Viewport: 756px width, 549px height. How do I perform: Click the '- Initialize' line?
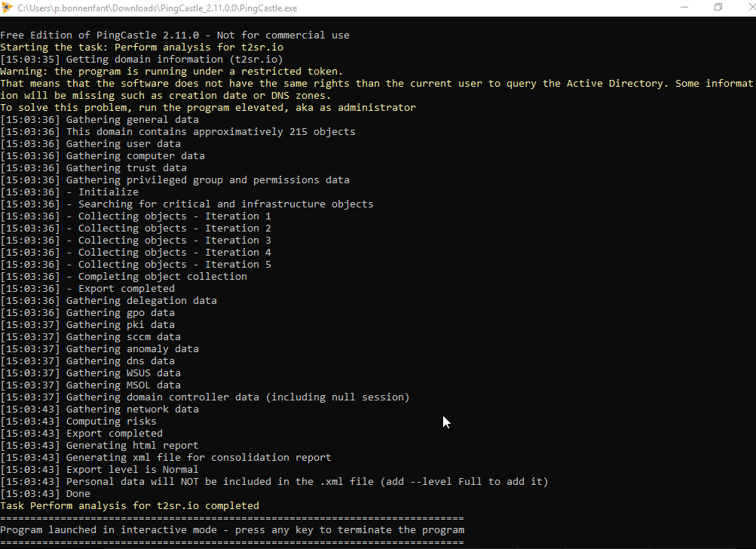pyautogui.click(x=69, y=192)
